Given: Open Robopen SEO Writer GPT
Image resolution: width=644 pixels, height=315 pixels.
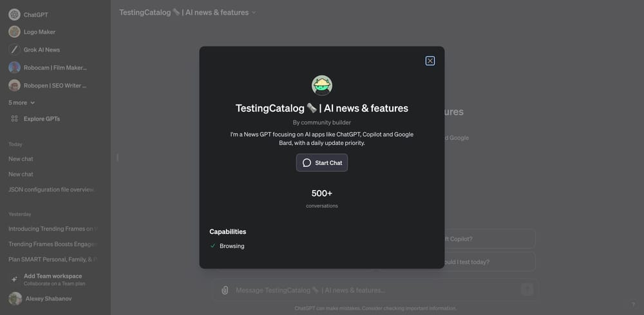Looking at the screenshot, I should [x=48, y=86].
